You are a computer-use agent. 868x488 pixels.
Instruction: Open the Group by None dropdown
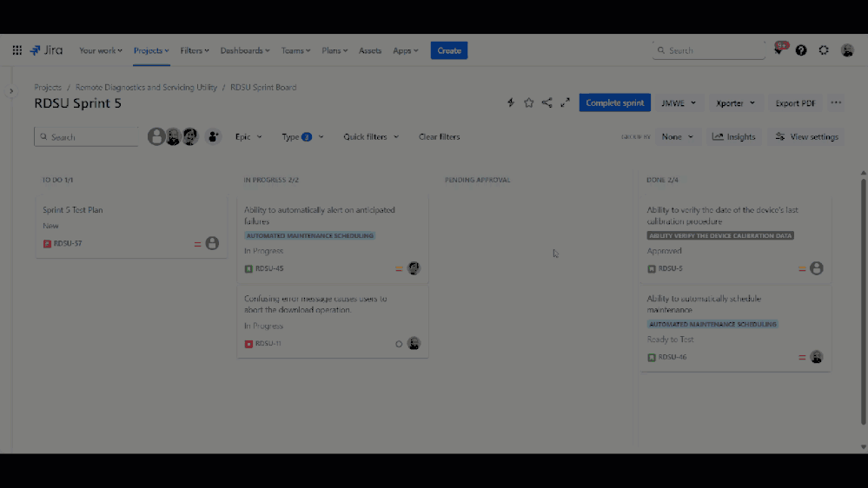[x=678, y=136]
